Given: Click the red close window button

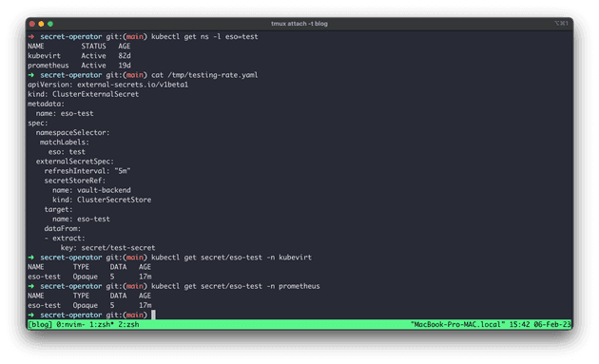Looking at the screenshot, I should pos(32,24).
